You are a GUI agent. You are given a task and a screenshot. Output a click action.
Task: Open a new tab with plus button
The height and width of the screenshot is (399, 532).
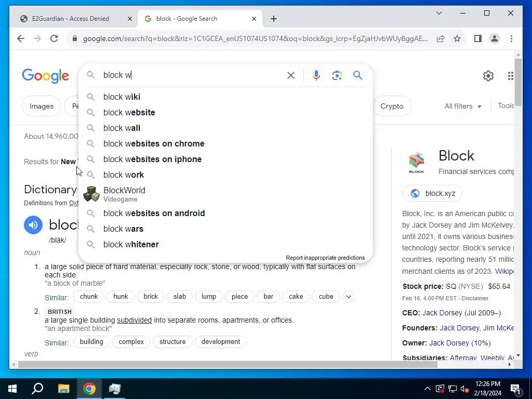(274, 19)
